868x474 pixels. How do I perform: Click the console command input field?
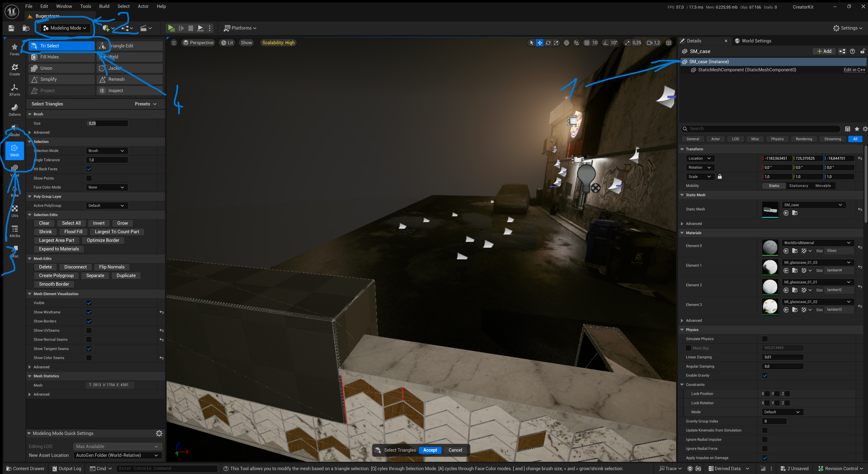click(167, 468)
